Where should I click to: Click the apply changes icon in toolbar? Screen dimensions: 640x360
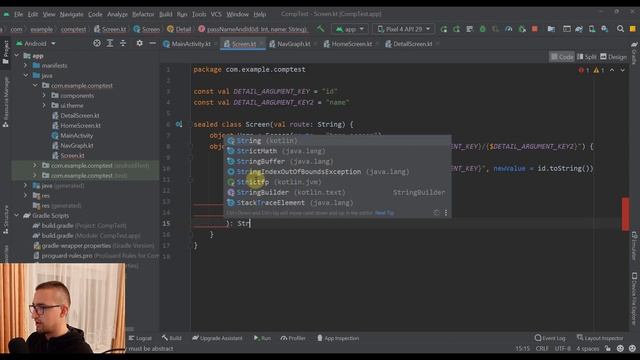pyautogui.click(x=456, y=29)
